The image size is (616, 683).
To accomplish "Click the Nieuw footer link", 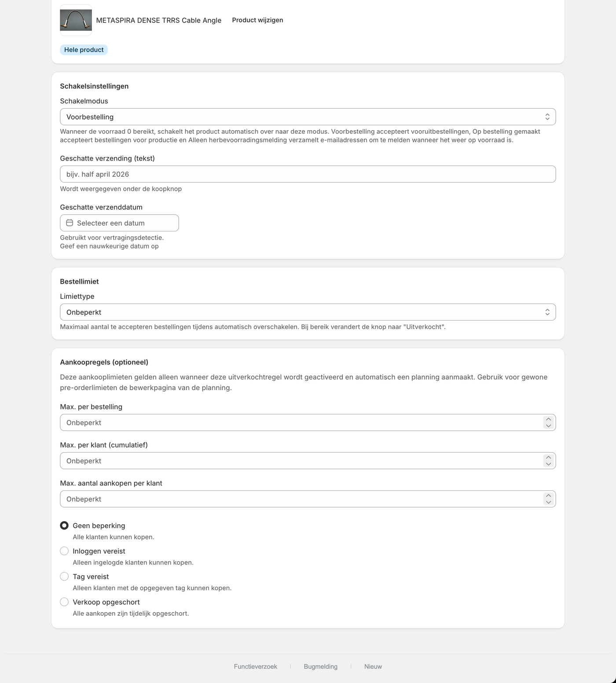I will coord(373,667).
